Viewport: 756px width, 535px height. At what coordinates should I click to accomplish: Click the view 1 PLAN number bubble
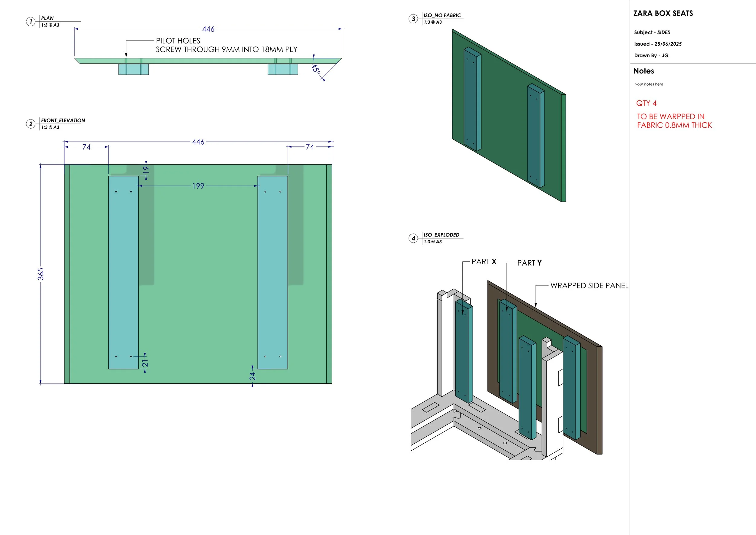(x=31, y=22)
